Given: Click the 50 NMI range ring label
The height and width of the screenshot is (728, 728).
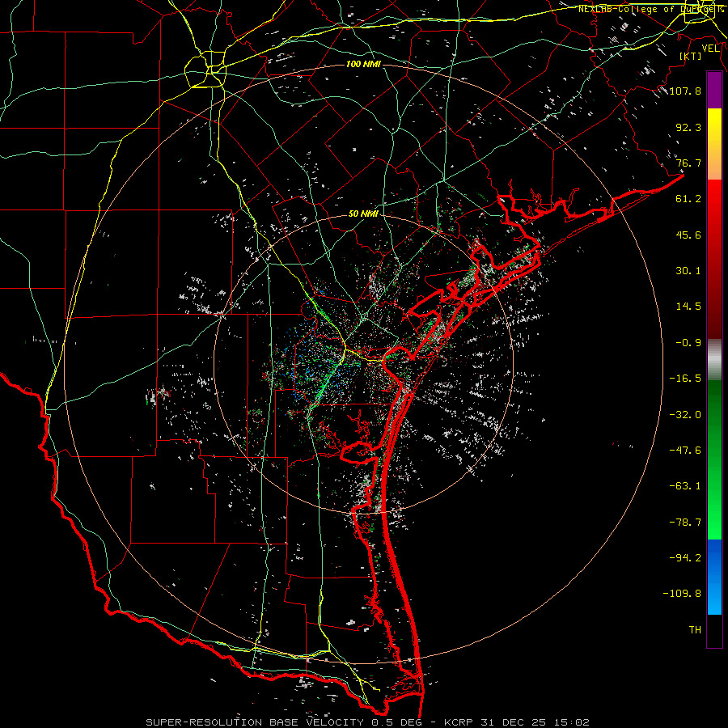Looking at the screenshot, I should [x=363, y=214].
